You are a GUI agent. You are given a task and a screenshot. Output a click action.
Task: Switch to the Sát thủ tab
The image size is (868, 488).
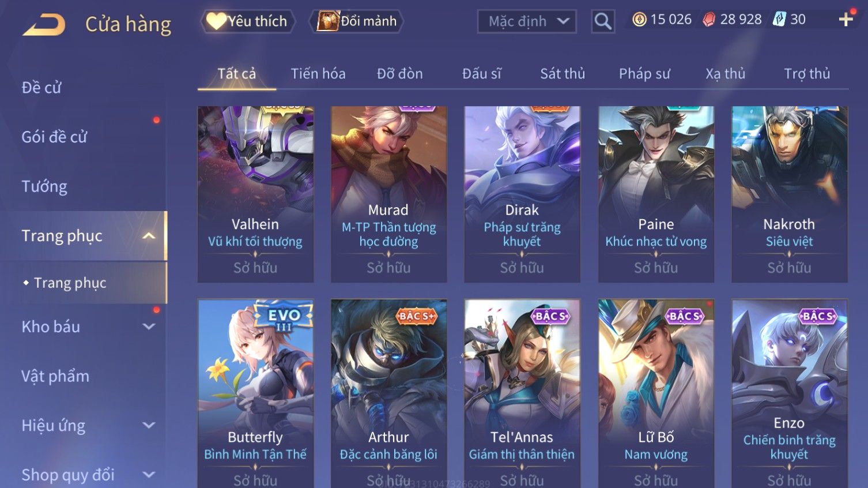coord(563,74)
